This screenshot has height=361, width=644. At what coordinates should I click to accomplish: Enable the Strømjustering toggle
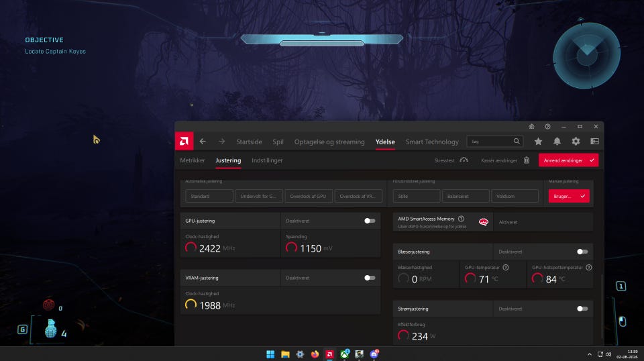[x=582, y=309]
